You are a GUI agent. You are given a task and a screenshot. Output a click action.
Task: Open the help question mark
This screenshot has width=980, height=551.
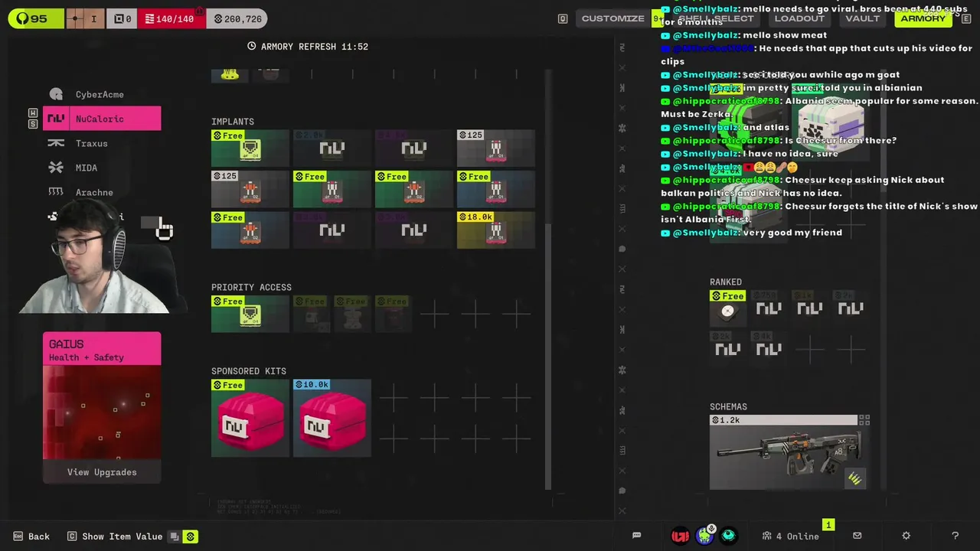955,536
